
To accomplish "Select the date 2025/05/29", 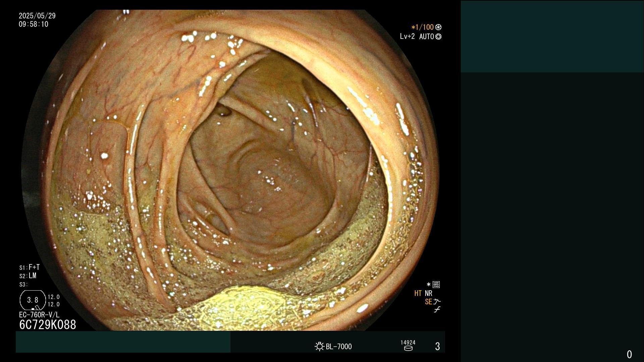I will click(37, 16).
